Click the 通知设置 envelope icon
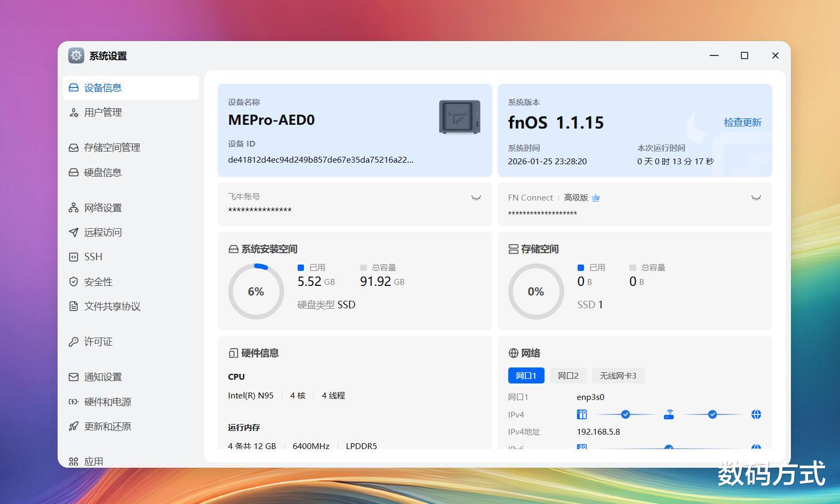The width and height of the screenshot is (840, 504). (x=74, y=377)
